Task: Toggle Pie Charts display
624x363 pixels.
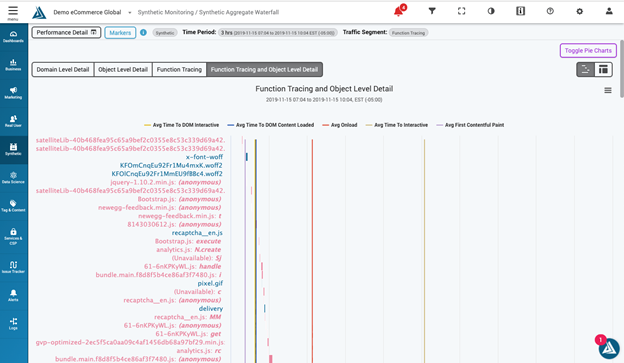Action: (588, 51)
